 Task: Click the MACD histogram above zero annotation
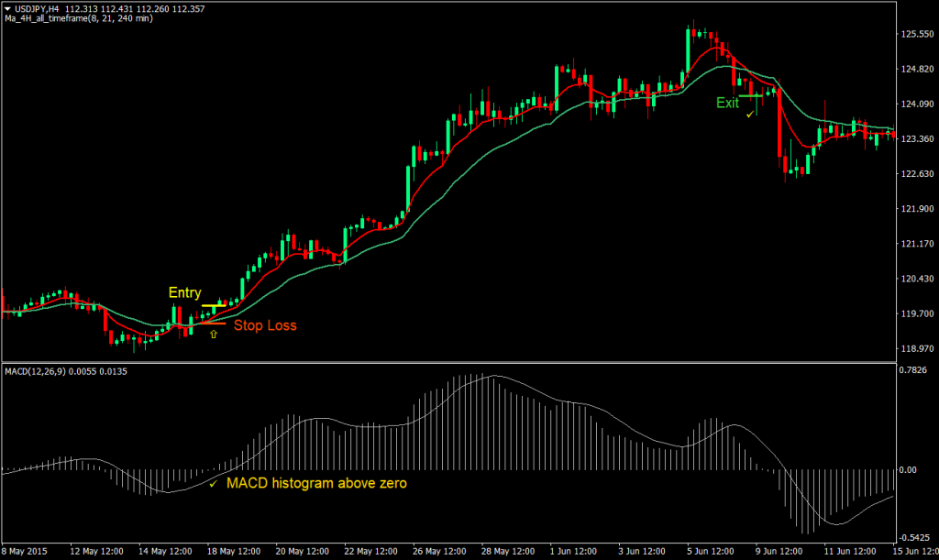(x=316, y=484)
